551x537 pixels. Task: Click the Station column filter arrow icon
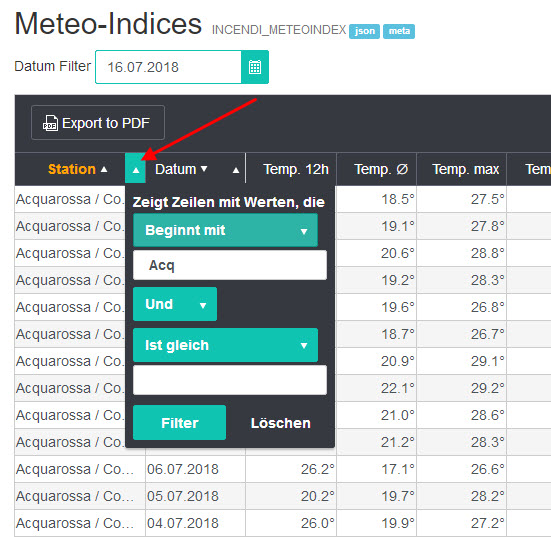136,169
